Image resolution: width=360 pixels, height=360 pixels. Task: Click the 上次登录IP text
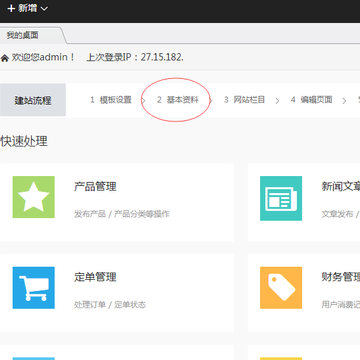point(135,57)
